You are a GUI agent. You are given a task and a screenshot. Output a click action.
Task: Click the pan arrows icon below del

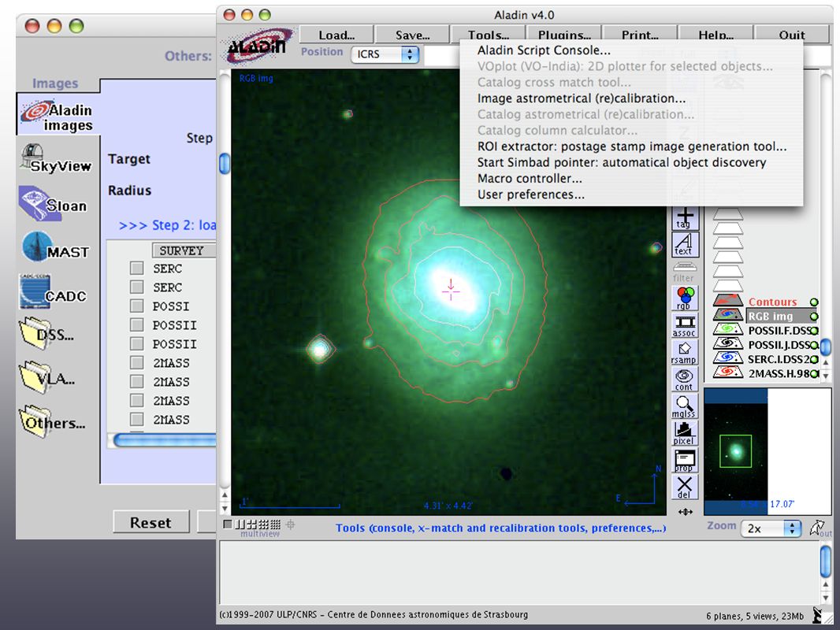[x=686, y=512]
